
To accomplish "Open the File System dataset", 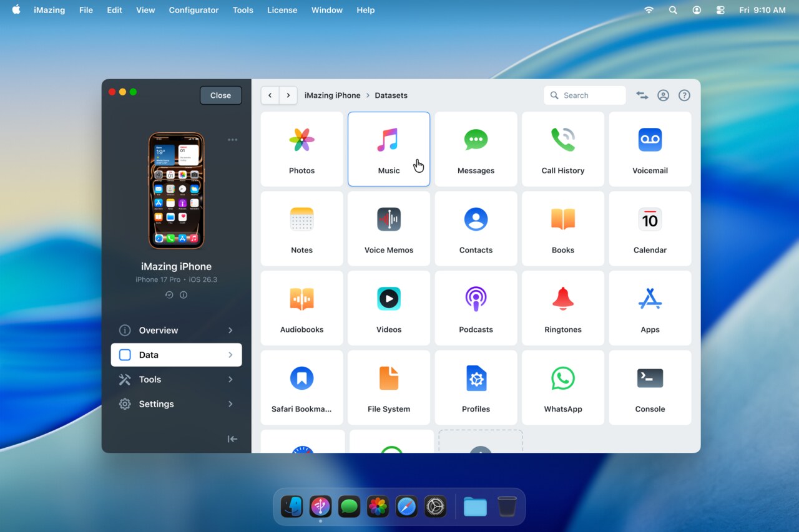I will (389, 387).
